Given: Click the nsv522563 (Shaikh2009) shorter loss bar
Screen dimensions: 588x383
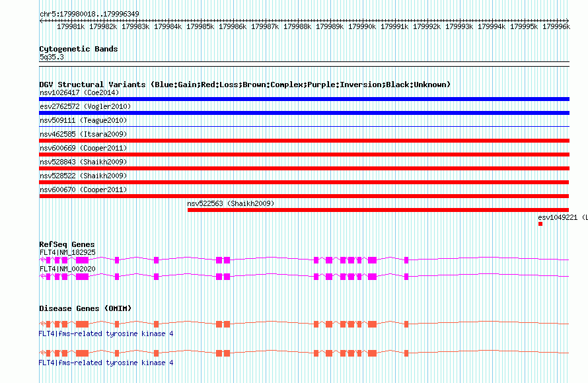Looking at the screenshot, I should pyautogui.click(x=378, y=210).
